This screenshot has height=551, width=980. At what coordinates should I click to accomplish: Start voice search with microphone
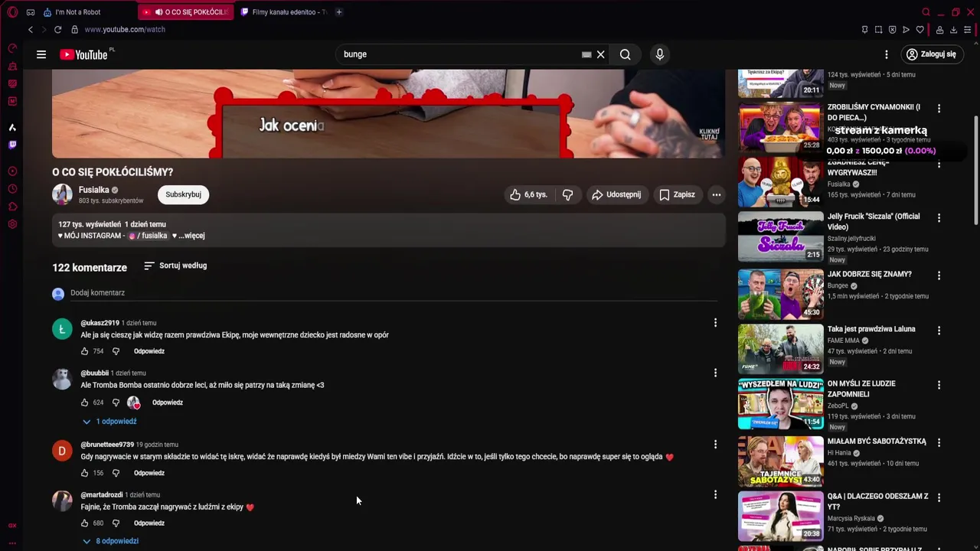tap(659, 54)
